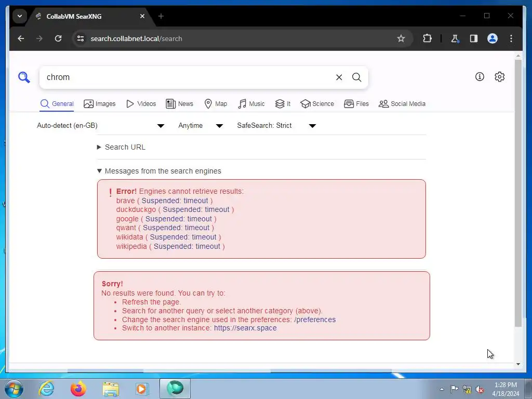Clear the search query with the X
532x399 pixels.
tap(339, 77)
